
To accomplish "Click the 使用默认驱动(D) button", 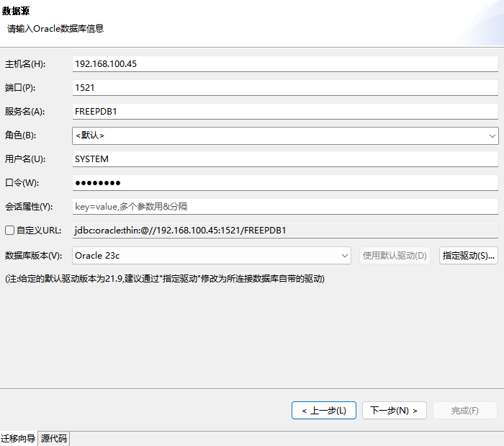I will click(x=395, y=256).
